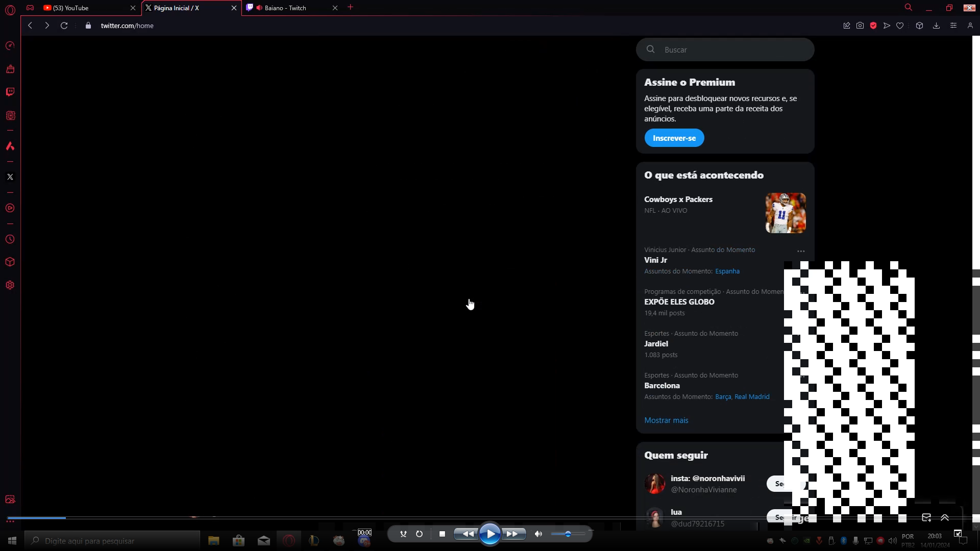Open GX Control speedometer in sidebar
Image resolution: width=980 pixels, height=551 pixels.
click(10, 46)
